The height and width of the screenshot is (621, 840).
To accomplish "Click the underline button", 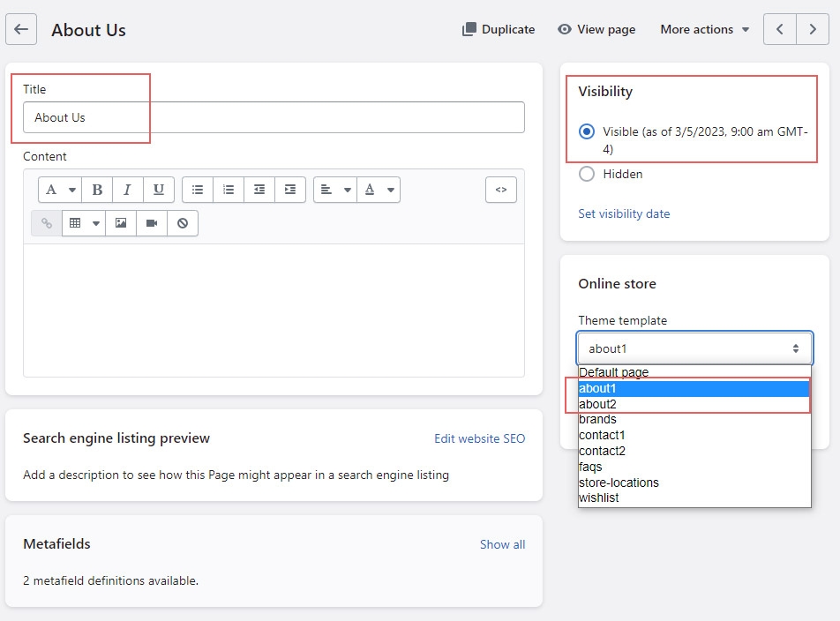I will 158,190.
